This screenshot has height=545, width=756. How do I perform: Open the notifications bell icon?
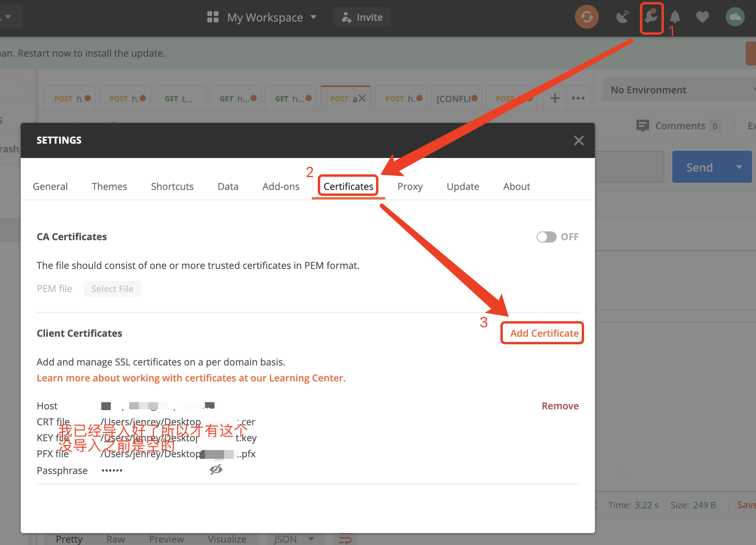coord(675,17)
